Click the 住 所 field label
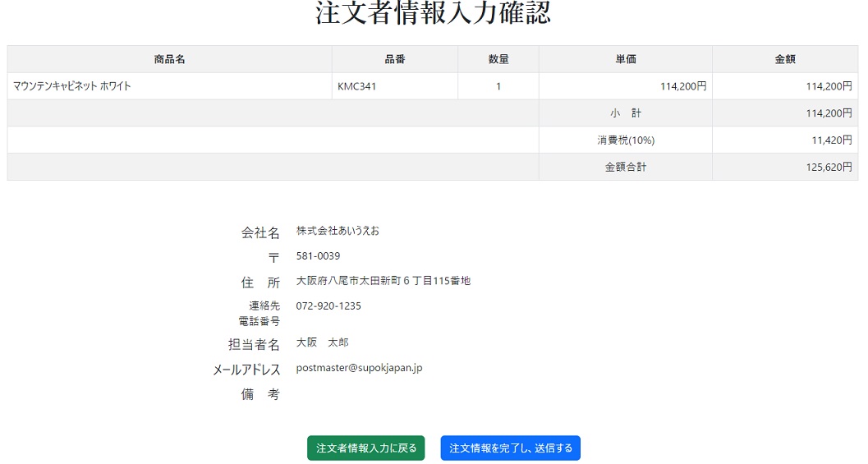 (260, 283)
